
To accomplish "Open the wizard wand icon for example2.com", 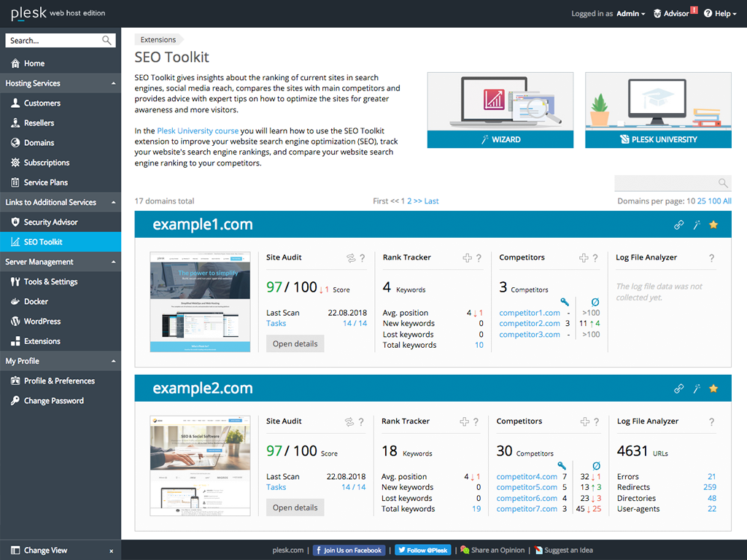I will [x=697, y=389].
